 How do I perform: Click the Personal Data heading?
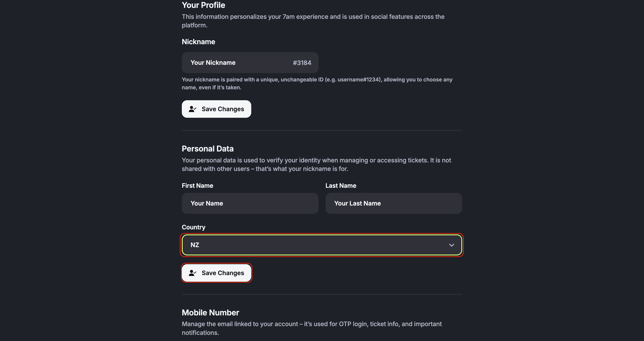pyautogui.click(x=207, y=149)
